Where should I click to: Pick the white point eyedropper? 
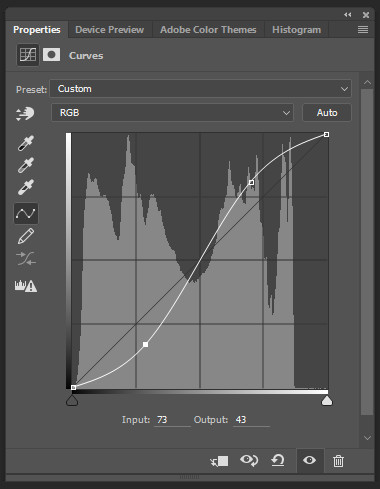26,187
